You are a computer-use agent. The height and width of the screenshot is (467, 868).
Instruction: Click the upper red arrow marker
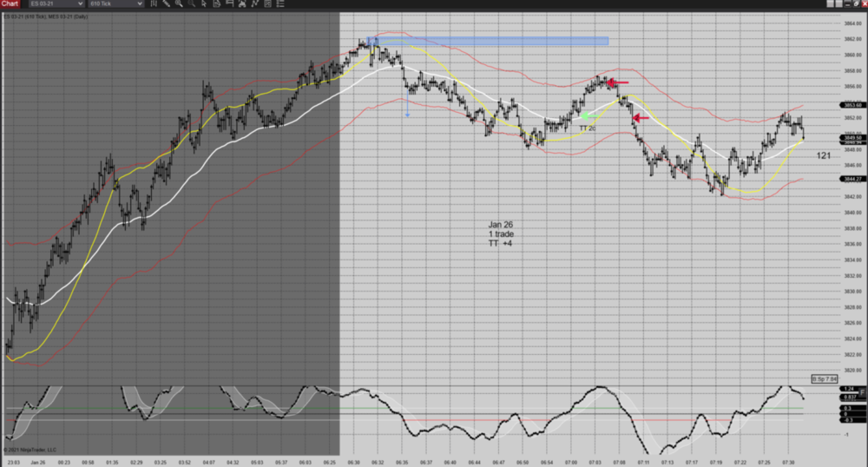tap(616, 83)
